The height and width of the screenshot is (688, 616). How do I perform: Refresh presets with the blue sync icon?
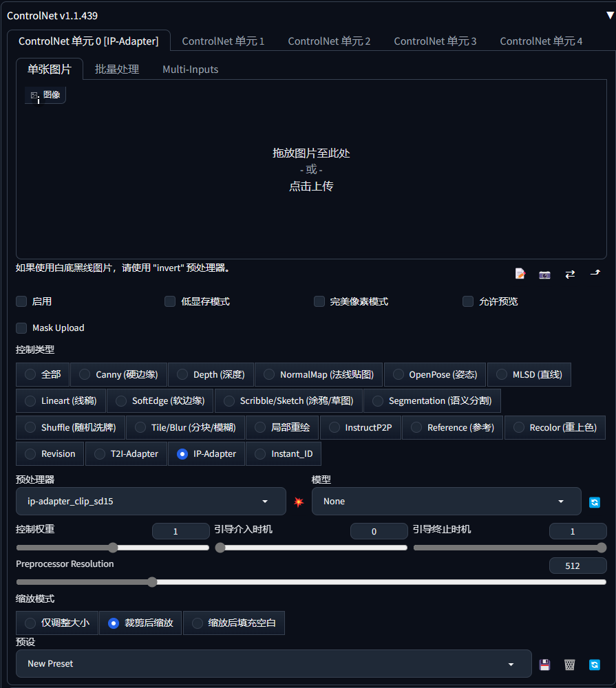coord(594,664)
